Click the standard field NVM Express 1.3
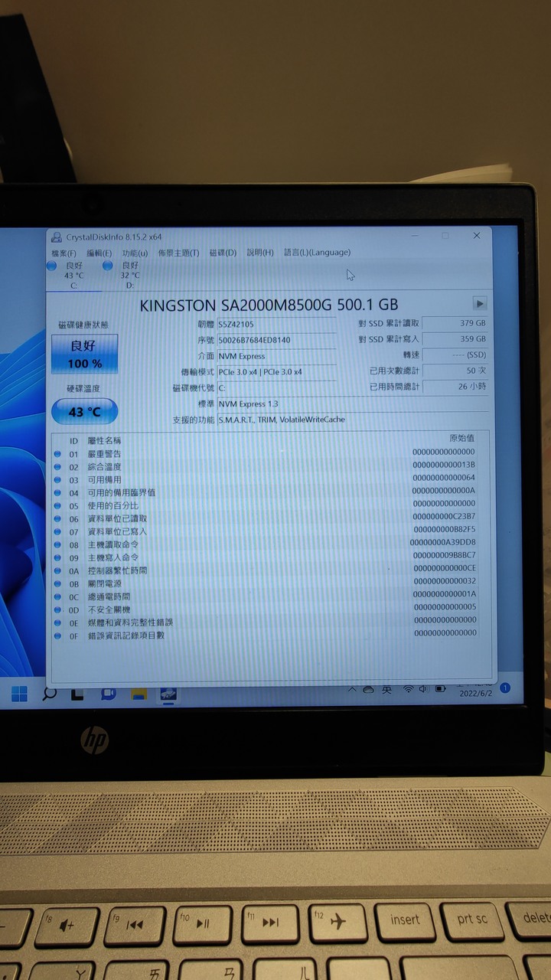This screenshot has height=980, width=551. (352, 403)
